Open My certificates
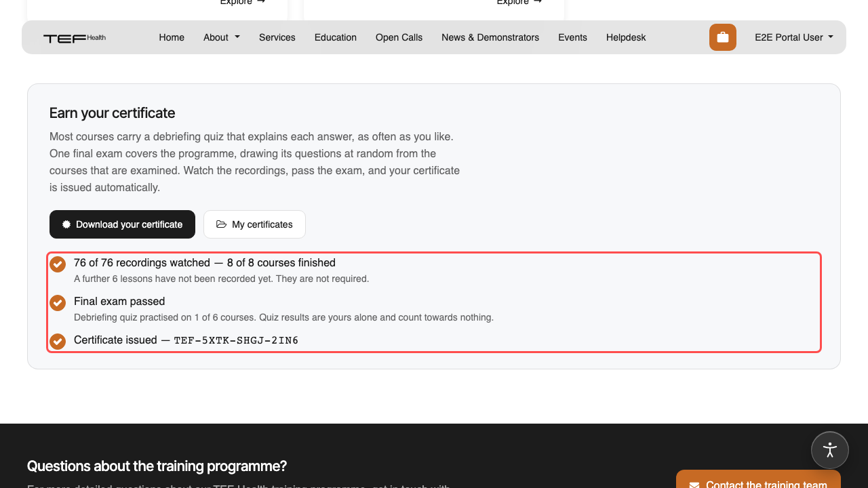868x488 pixels. [254, 224]
